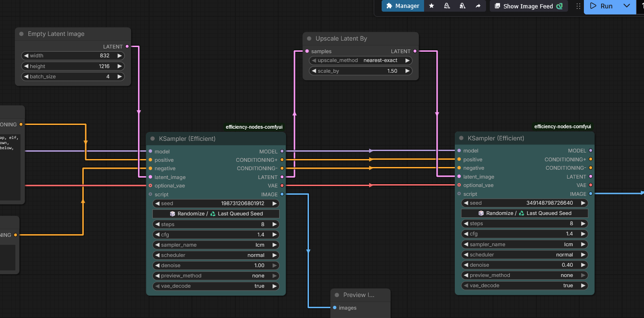Toggle vae_decode on the denoise 1.00 KSampler

[216, 286]
